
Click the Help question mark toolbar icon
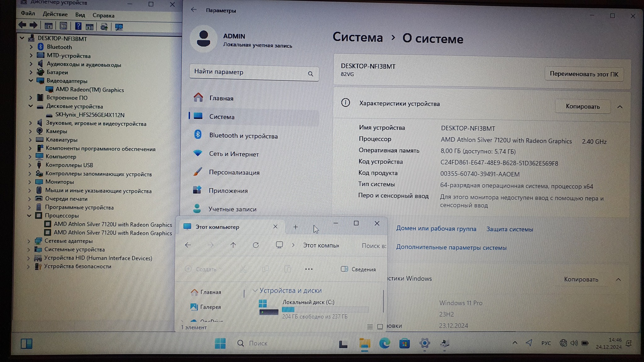(78, 26)
